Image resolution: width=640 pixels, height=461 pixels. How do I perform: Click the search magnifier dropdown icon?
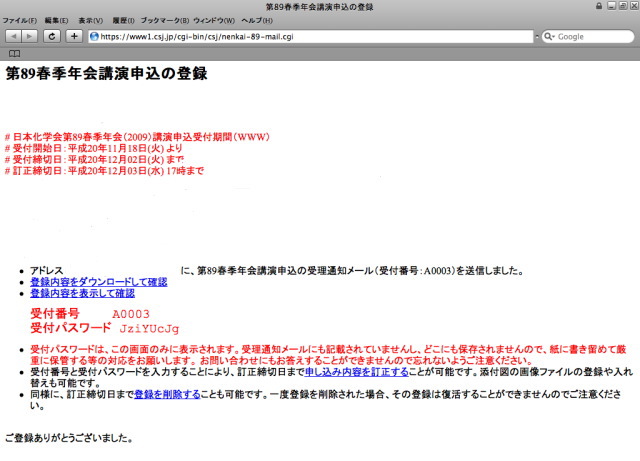coord(549,36)
